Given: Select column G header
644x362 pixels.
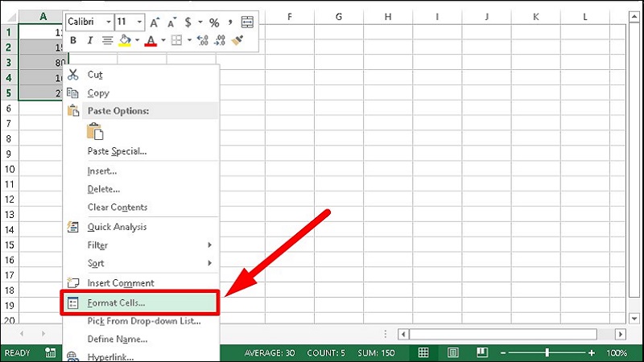Looking at the screenshot, I should tap(339, 17).
